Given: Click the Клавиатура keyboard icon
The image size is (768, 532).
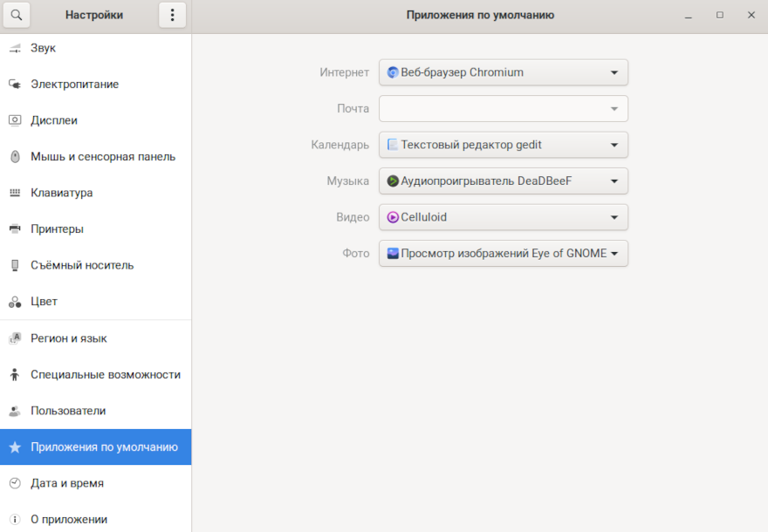Looking at the screenshot, I should point(15,193).
